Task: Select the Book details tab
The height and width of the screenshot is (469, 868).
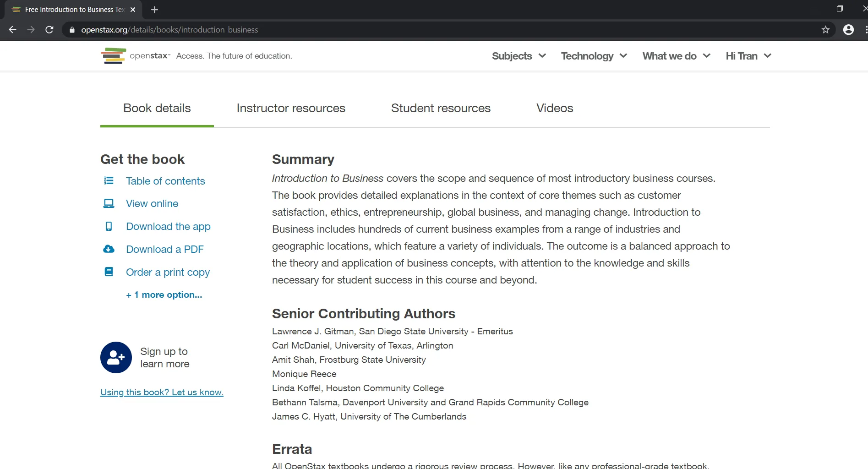Action: point(157,108)
